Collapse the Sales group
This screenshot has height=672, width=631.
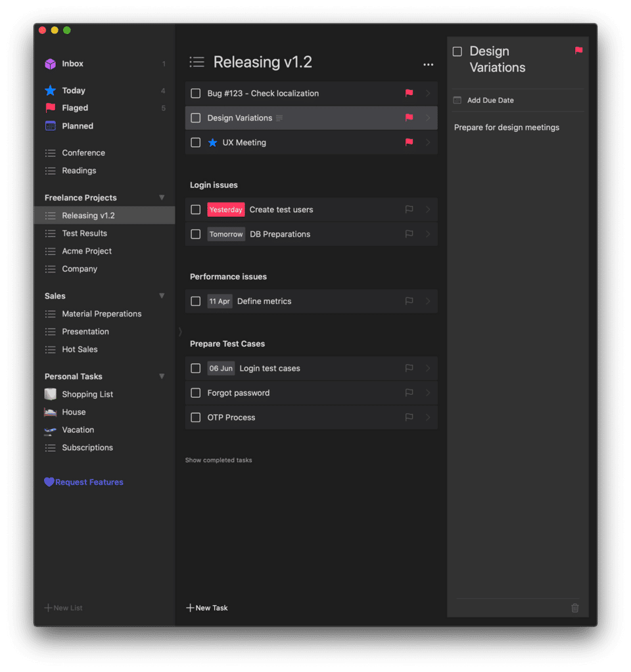(162, 296)
